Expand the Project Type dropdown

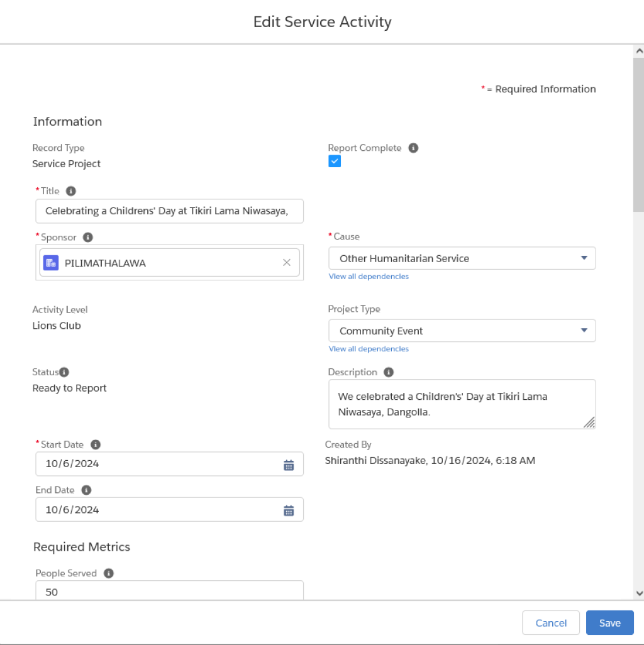(x=462, y=331)
